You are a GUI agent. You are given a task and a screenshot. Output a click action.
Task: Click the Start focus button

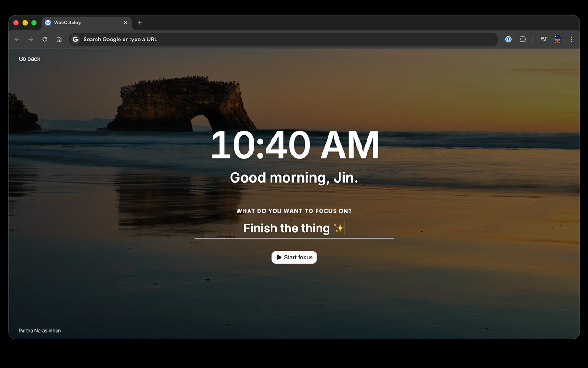tap(294, 257)
